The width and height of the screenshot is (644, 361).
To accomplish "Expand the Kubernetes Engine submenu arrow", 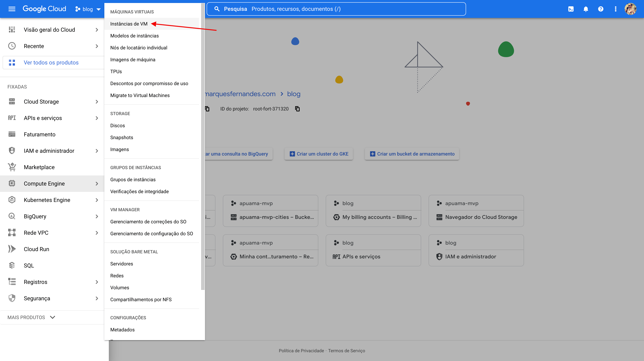I will pos(97,200).
